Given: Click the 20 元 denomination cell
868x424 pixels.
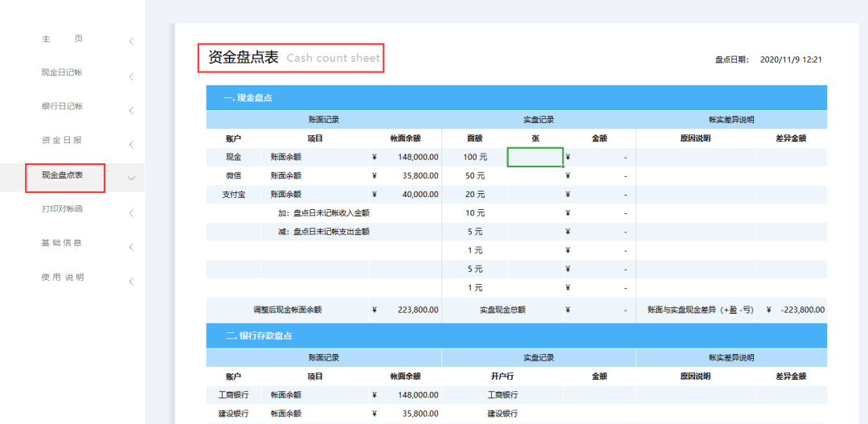Looking at the screenshot, I should click(475, 195).
